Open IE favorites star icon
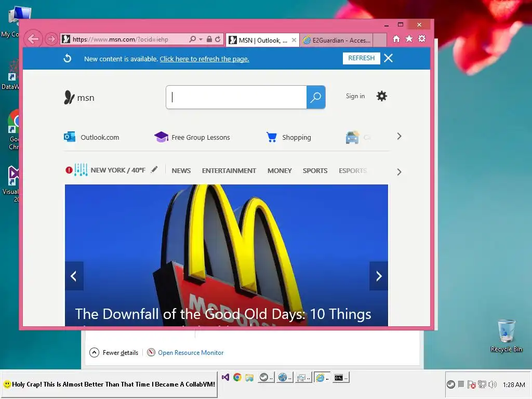 click(x=409, y=38)
